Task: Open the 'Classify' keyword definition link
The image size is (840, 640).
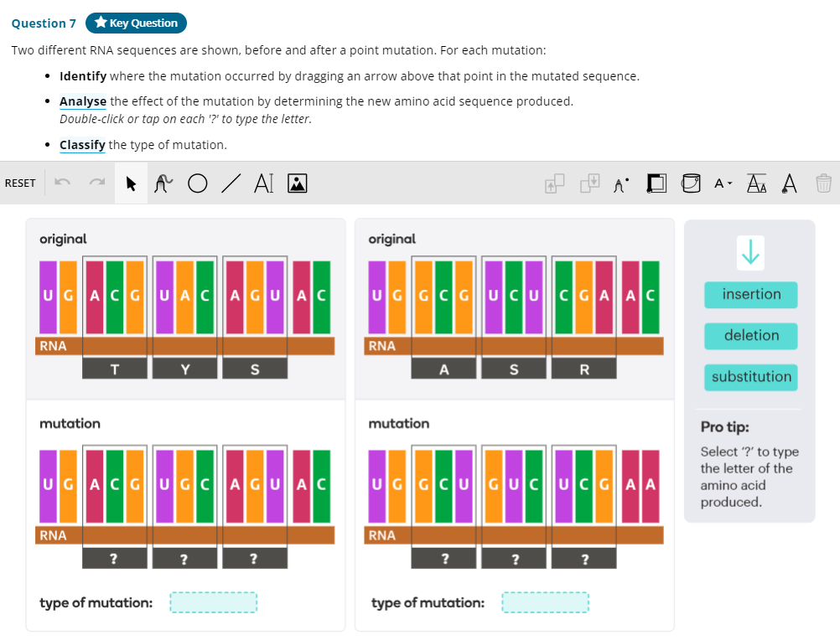Action: coord(82,145)
